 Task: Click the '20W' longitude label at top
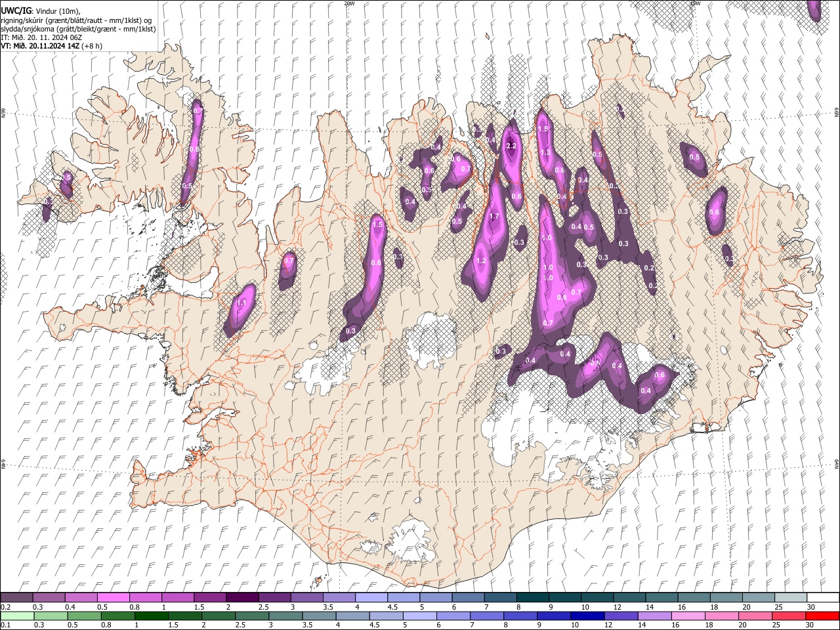349,3
